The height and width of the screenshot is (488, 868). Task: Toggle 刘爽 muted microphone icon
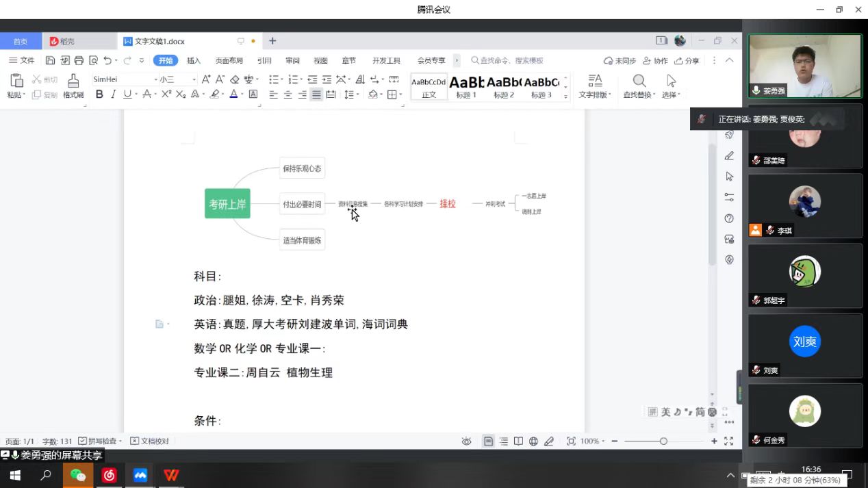pyautogui.click(x=756, y=370)
